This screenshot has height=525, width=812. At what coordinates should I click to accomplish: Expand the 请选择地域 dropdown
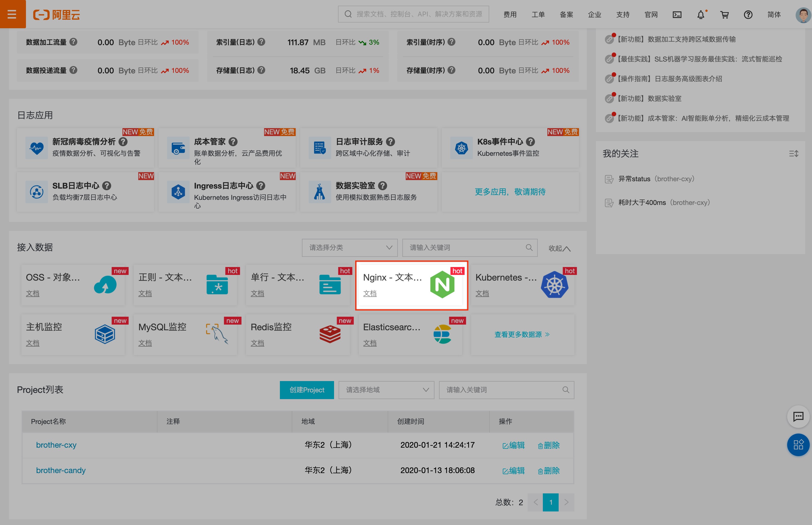coord(387,390)
